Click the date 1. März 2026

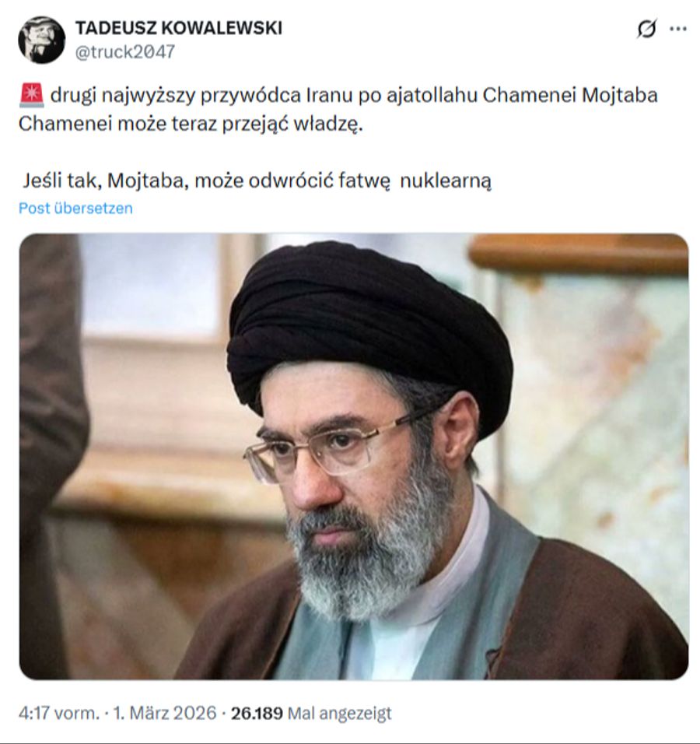click(x=165, y=713)
